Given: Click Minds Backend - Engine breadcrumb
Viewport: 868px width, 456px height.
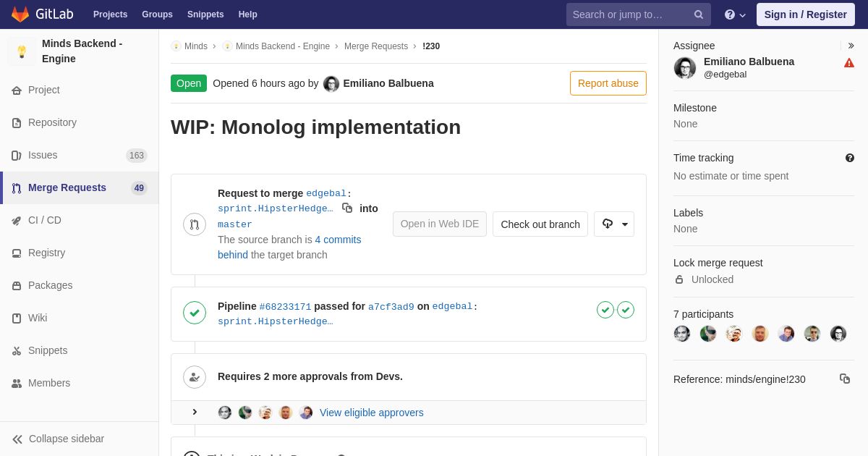Looking at the screenshot, I should click(x=283, y=46).
